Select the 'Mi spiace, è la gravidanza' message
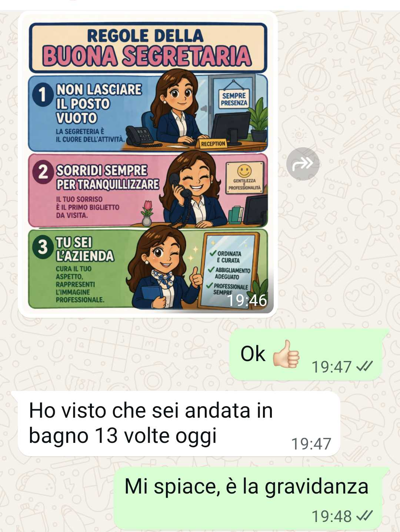 click(248, 498)
